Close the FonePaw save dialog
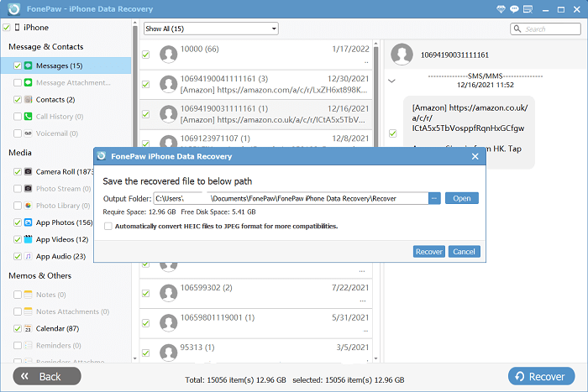The width and height of the screenshot is (588, 392). pos(475,156)
